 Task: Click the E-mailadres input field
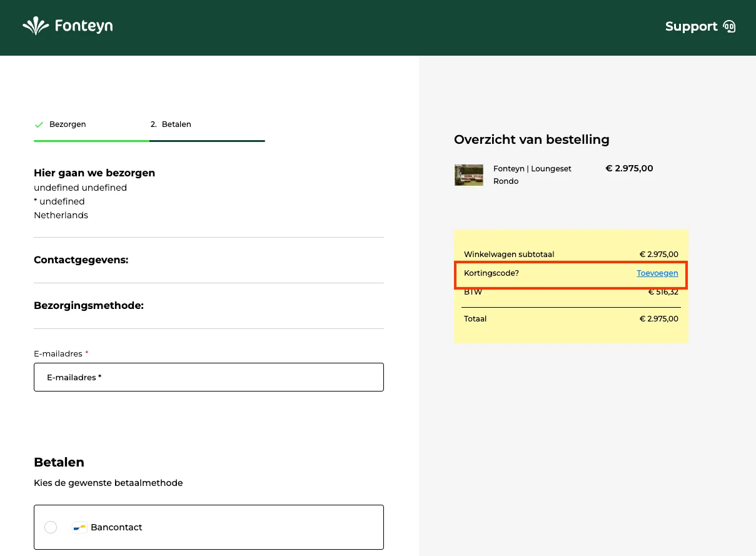click(x=209, y=377)
